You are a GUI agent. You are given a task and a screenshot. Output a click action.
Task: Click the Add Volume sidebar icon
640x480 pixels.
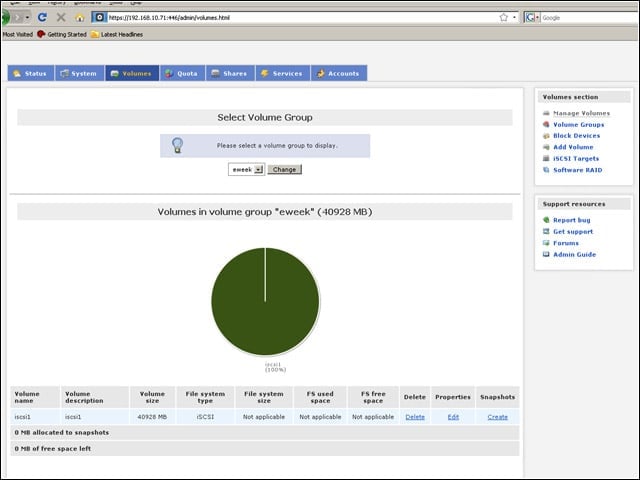546,147
